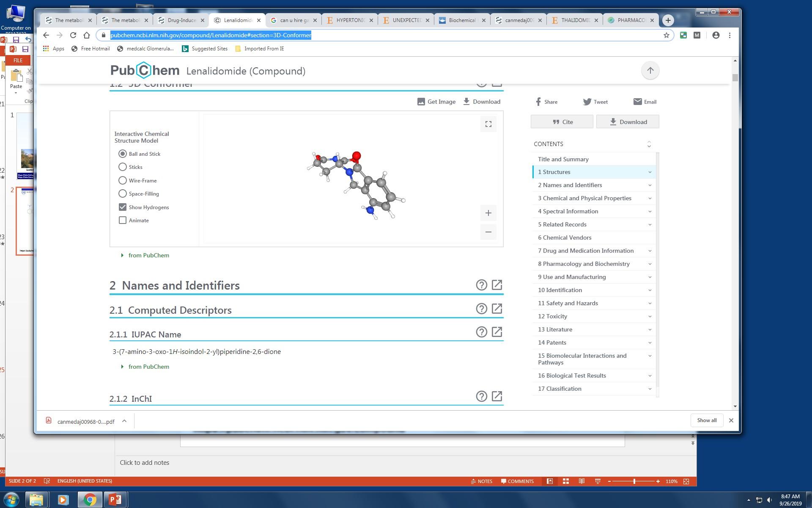The width and height of the screenshot is (812, 508).
Task: Go back to previous page
Action: [46, 35]
